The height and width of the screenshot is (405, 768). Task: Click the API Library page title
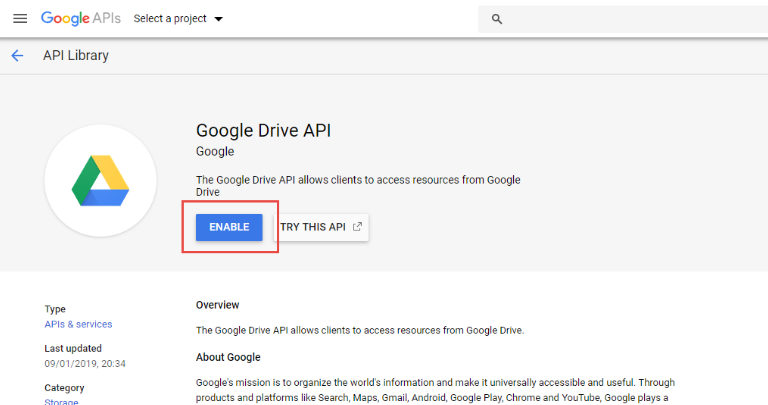76,55
